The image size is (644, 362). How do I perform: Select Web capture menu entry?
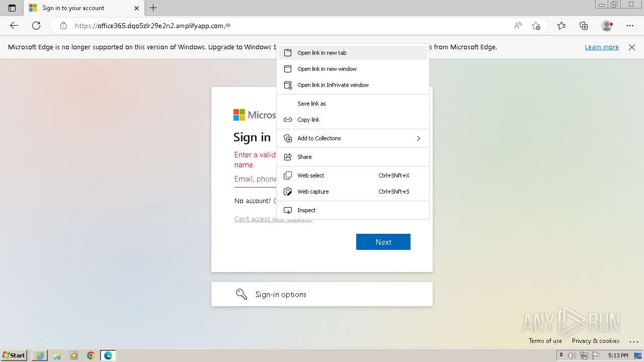pyautogui.click(x=353, y=192)
